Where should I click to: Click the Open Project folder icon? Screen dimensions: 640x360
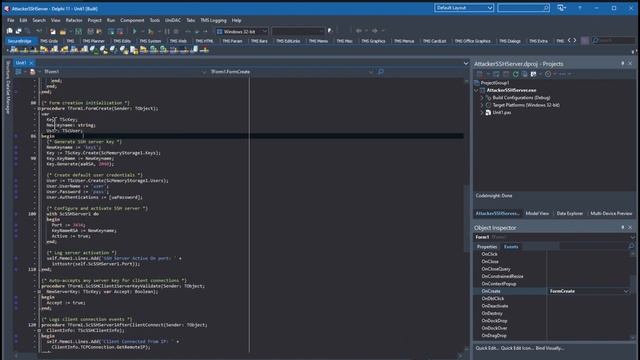coord(62,31)
